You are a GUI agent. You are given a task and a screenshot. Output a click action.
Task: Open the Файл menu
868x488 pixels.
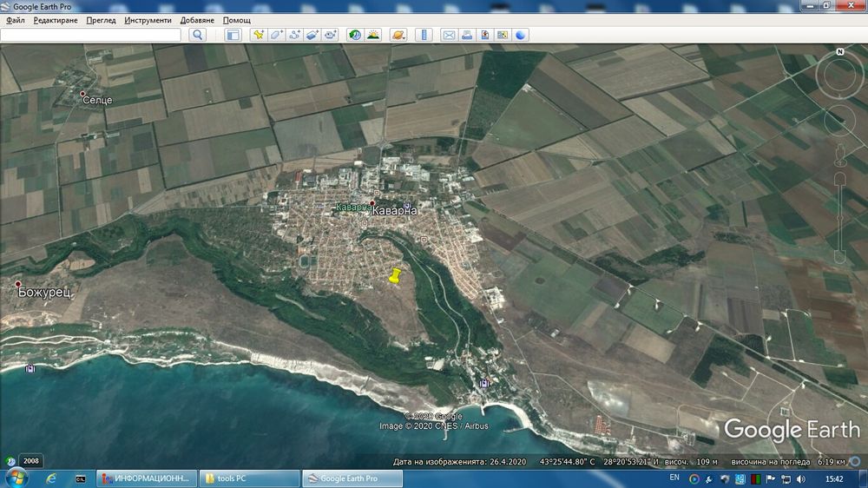16,20
